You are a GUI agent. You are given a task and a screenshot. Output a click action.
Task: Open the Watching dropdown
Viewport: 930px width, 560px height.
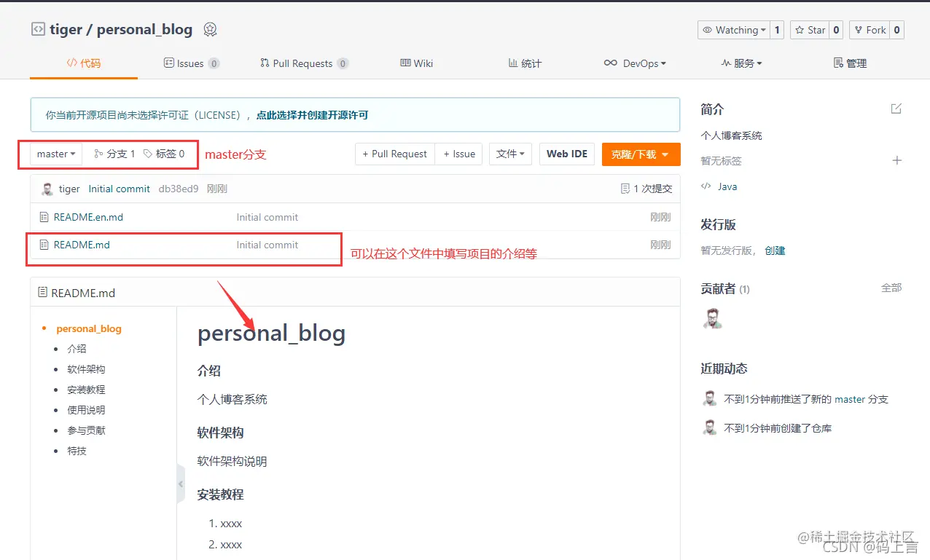point(733,30)
